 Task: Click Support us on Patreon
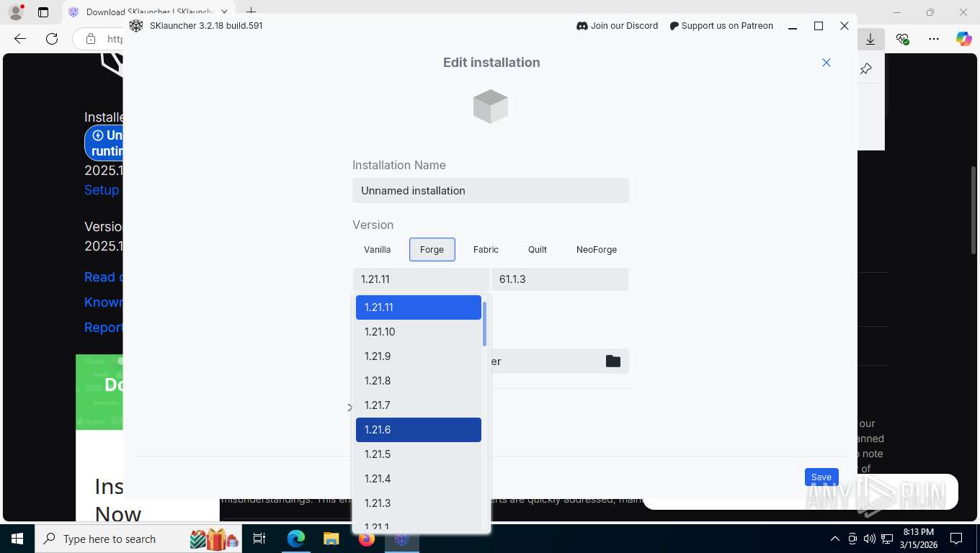click(721, 26)
